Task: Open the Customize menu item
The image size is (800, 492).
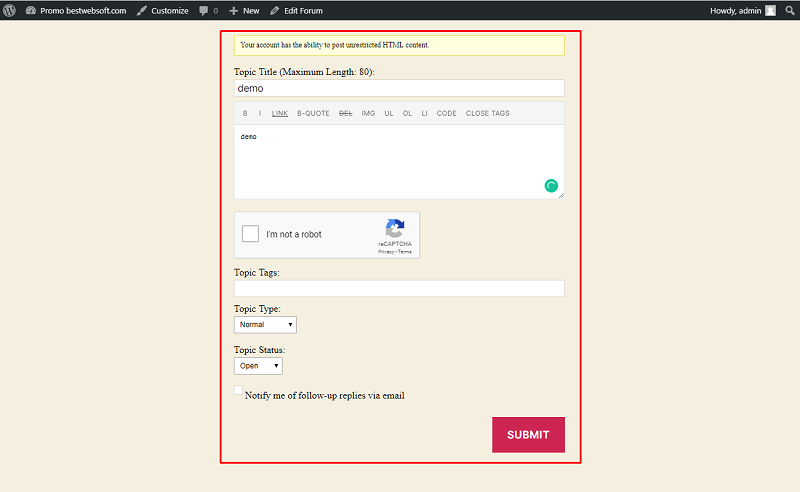Action: tap(169, 11)
